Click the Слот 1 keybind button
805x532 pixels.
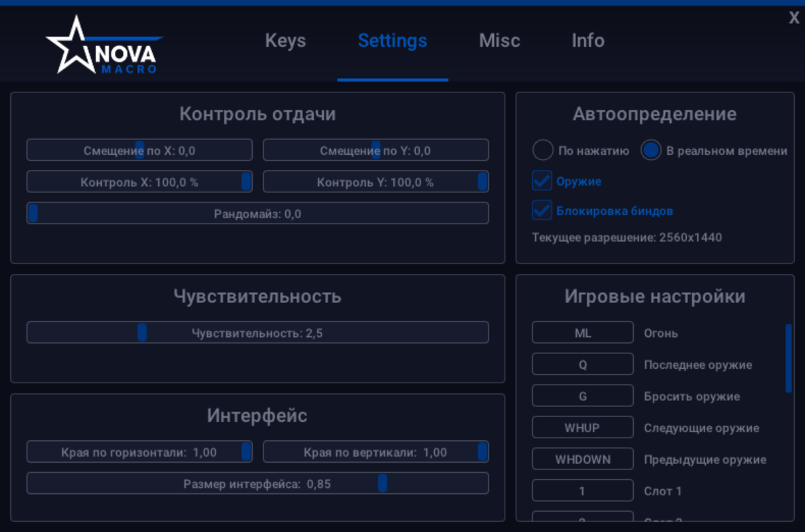point(582,491)
